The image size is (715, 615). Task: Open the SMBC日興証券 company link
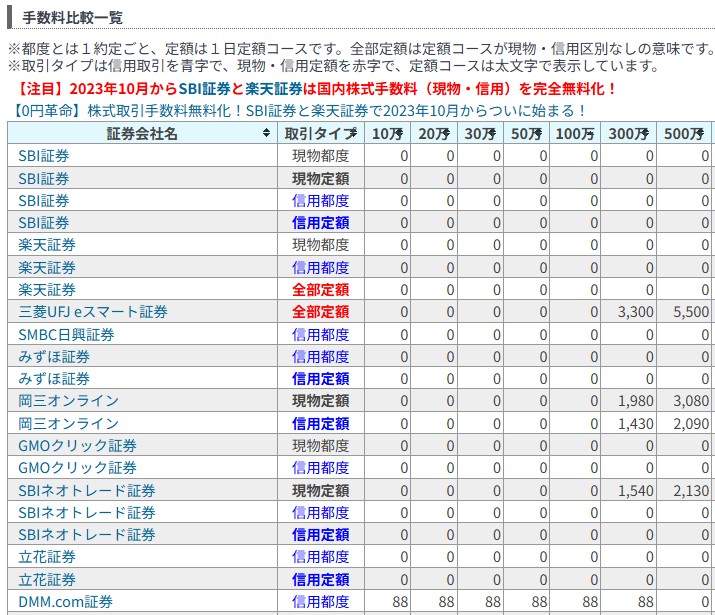point(66,334)
